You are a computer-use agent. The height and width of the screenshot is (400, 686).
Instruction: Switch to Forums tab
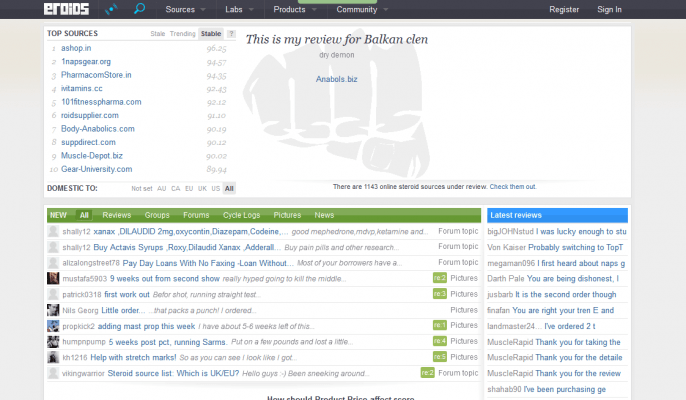[196, 215]
